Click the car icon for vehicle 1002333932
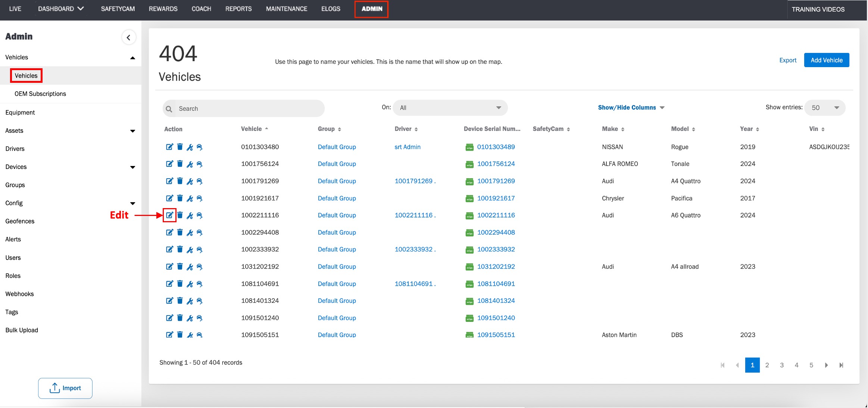 pyautogui.click(x=200, y=250)
